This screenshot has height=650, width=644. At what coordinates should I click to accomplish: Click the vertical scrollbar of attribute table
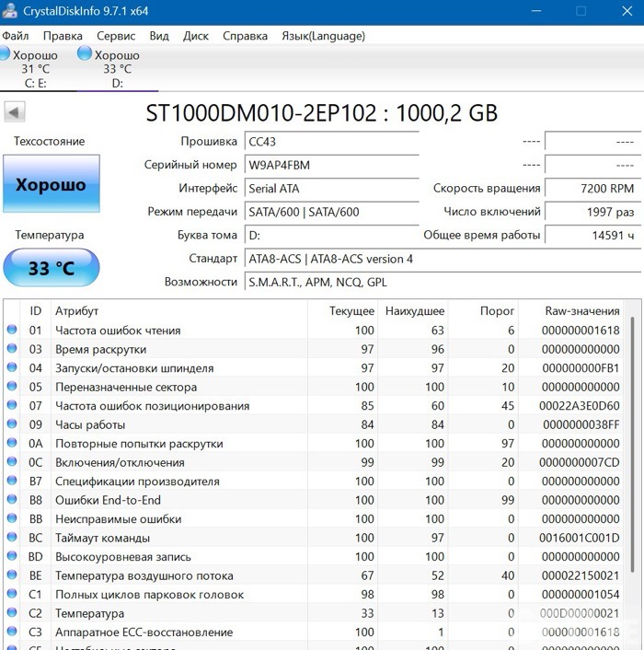[632, 445]
